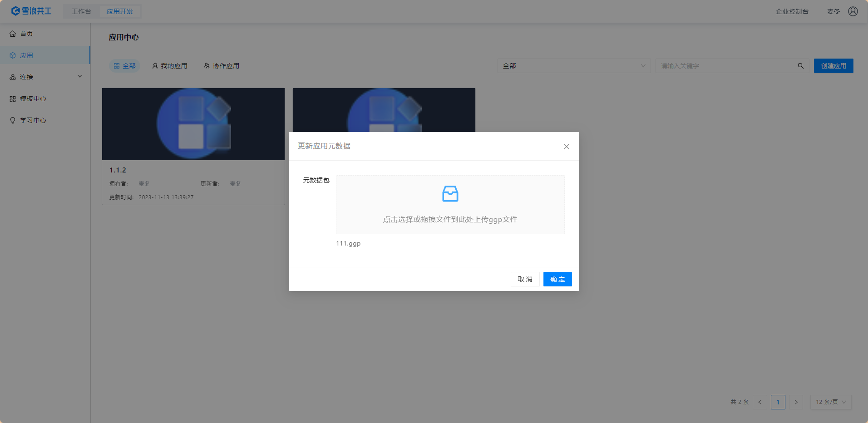Screen dimensions: 868x423
Task: Open the 1.1.2 application card thumbnail
Action: [x=193, y=124]
